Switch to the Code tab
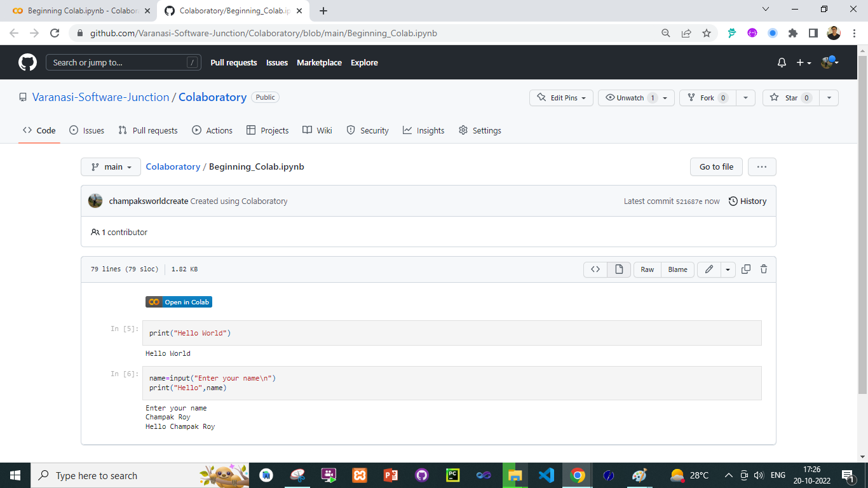This screenshot has height=488, width=868. coord(39,130)
